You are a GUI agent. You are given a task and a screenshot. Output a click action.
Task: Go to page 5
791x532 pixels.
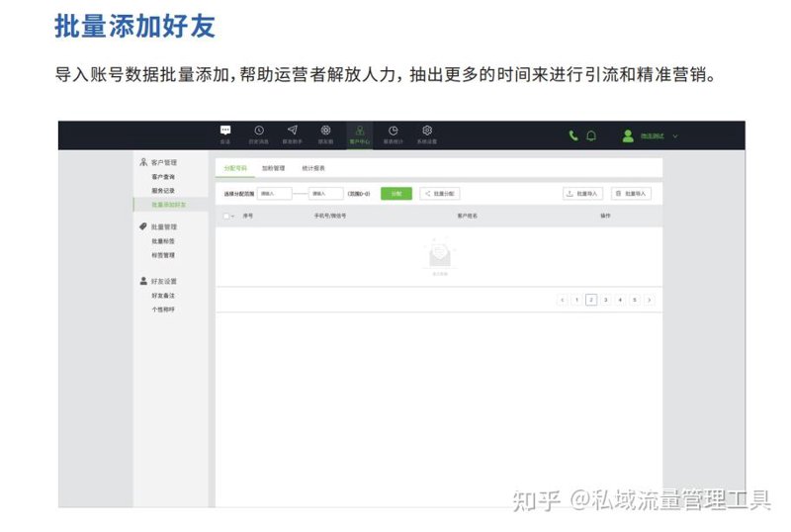(635, 300)
